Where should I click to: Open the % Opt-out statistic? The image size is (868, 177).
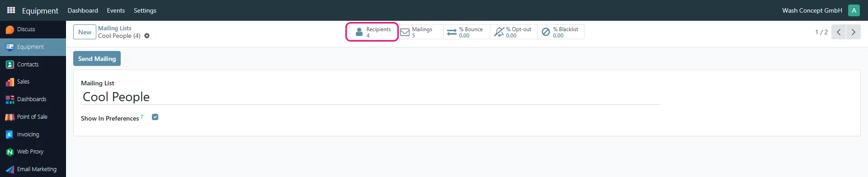[x=514, y=32]
